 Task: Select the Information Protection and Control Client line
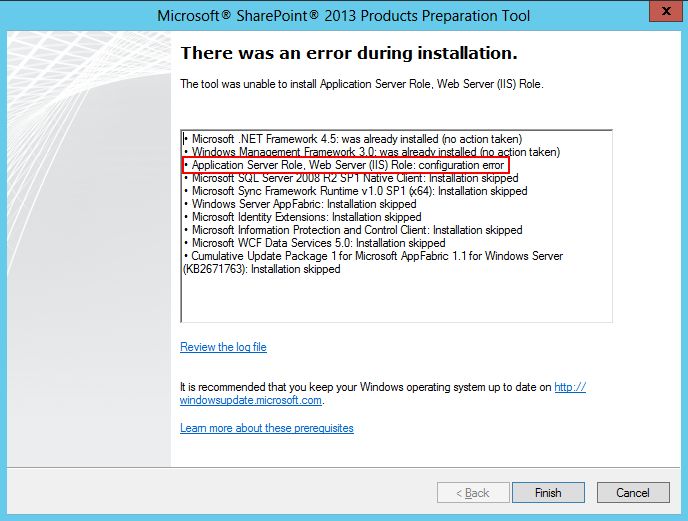tap(353, 230)
